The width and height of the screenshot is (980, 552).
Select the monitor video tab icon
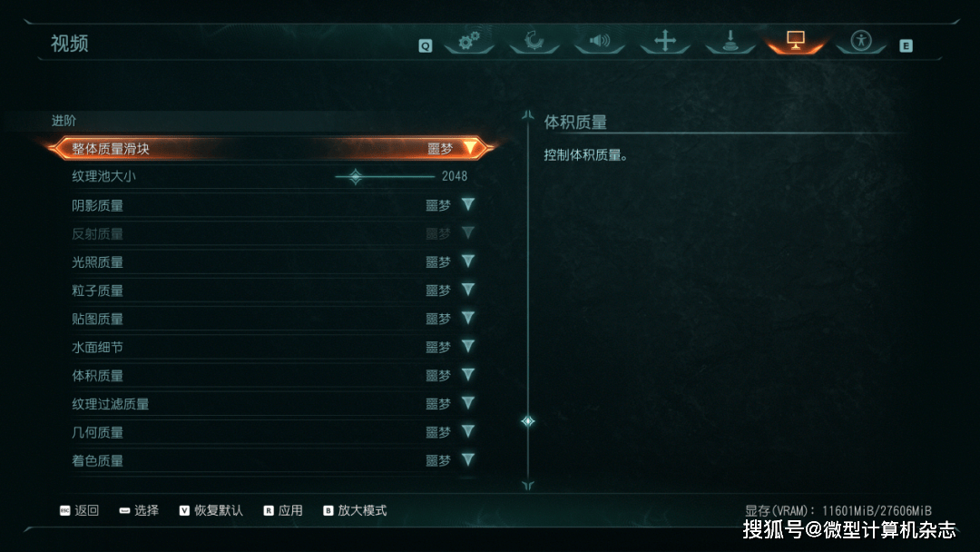tap(795, 40)
